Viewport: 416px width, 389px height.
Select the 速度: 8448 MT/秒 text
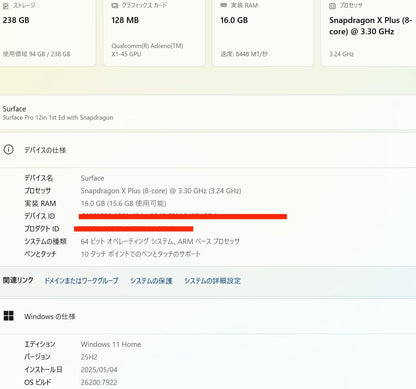click(244, 54)
